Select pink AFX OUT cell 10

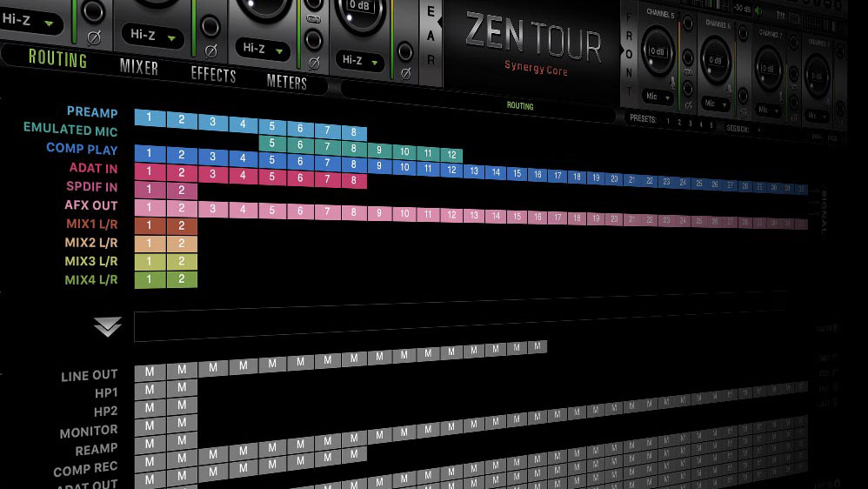pos(404,213)
